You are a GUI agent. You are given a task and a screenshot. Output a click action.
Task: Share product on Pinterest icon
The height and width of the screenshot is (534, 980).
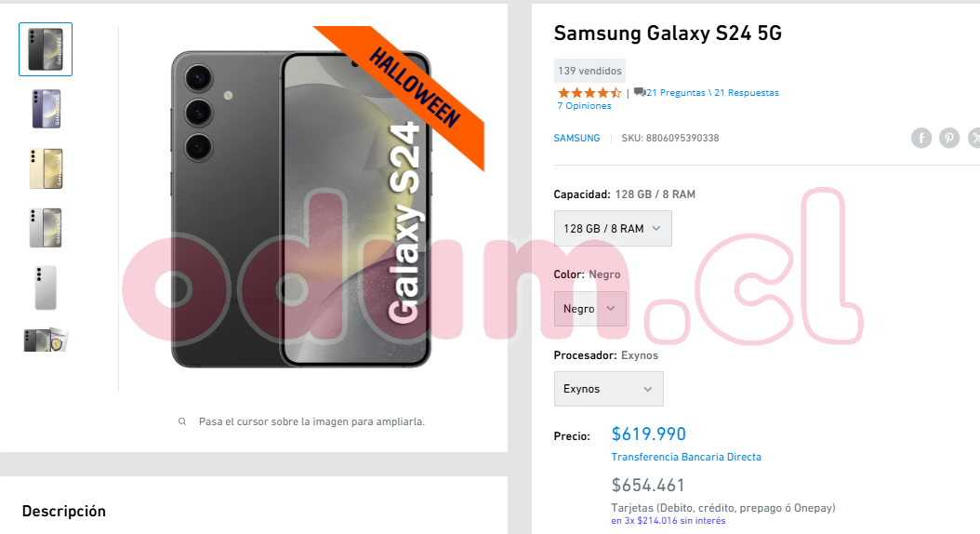click(948, 138)
